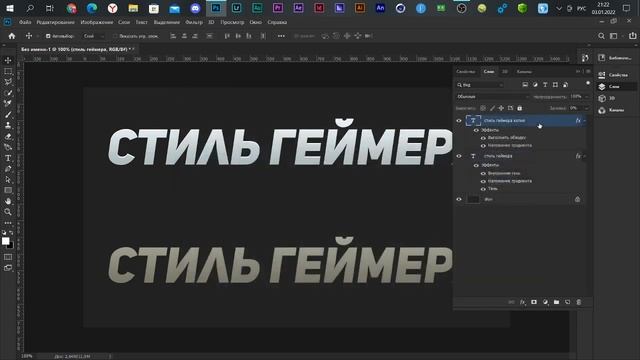Hide the 'Фон' background layer eye
This screenshot has height=360, width=640.
click(459, 199)
